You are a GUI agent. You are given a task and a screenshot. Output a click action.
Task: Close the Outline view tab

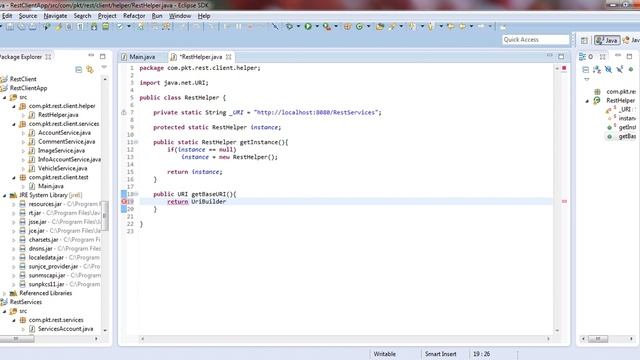[602, 57]
